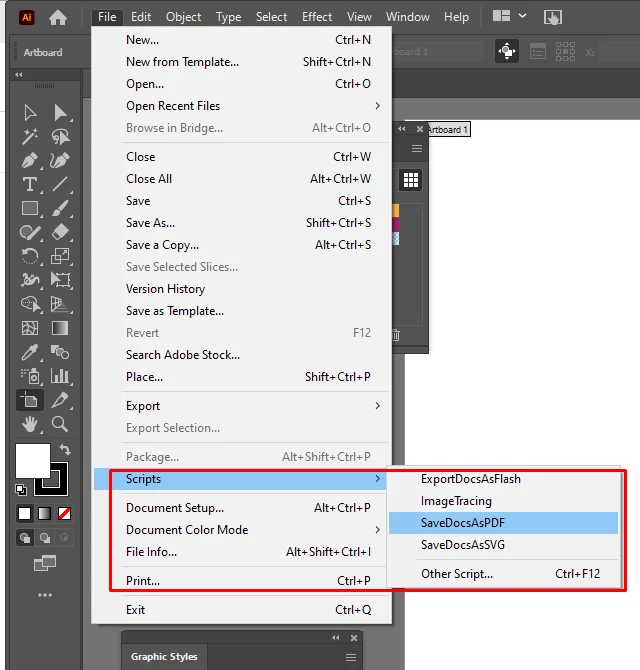
Task: Reset to default fill and stroke
Action: (x=21, y=490)
